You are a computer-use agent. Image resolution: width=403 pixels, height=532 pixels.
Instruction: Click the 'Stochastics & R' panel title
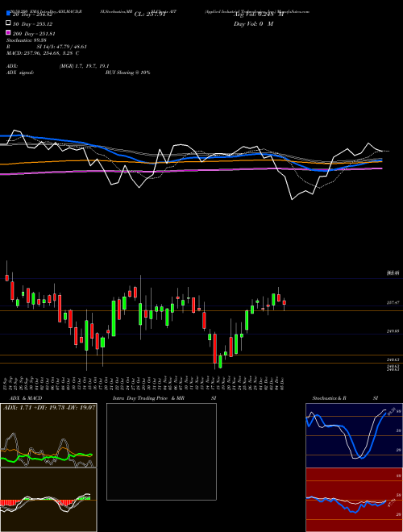pyautogui.click(x=330, y=398)
